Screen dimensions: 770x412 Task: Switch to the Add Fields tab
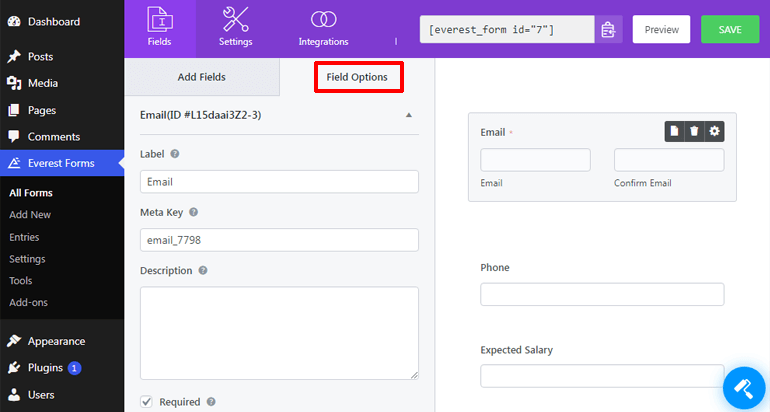point(202,77)
